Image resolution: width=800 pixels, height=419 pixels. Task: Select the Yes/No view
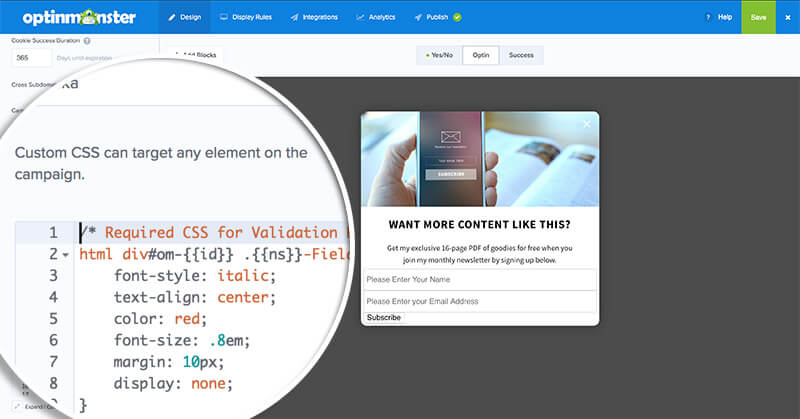point(439,55)
